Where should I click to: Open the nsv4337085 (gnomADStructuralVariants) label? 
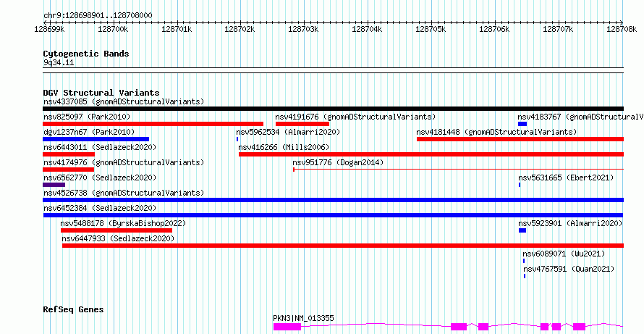coord(124,101)
